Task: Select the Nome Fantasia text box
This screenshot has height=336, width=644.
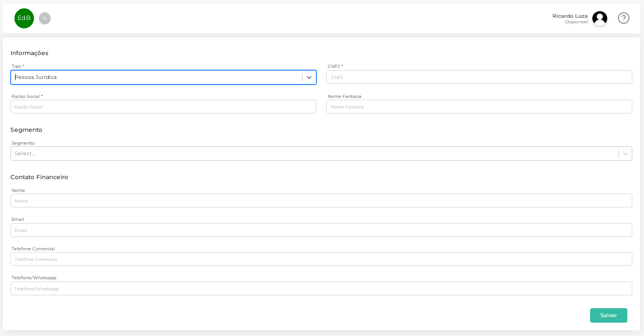Action: [479, 107]
